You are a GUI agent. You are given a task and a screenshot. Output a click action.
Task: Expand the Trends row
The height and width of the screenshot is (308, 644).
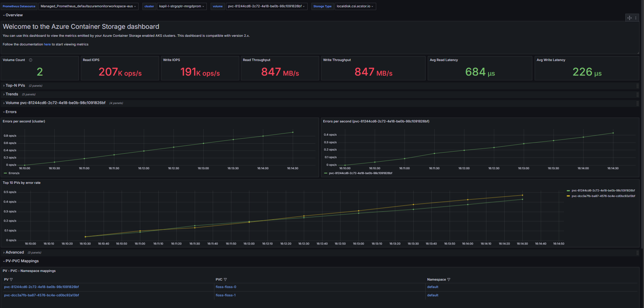coord(12,94)
